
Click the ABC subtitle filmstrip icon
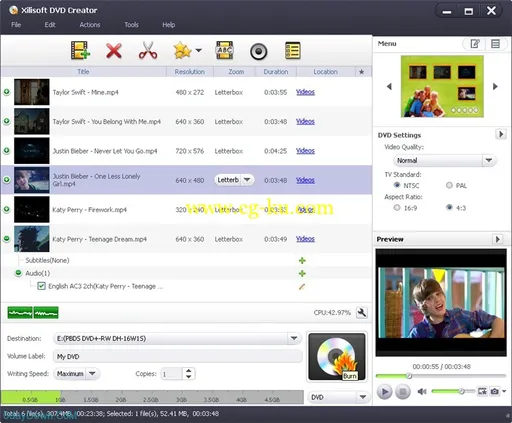(x=225, y=51)
